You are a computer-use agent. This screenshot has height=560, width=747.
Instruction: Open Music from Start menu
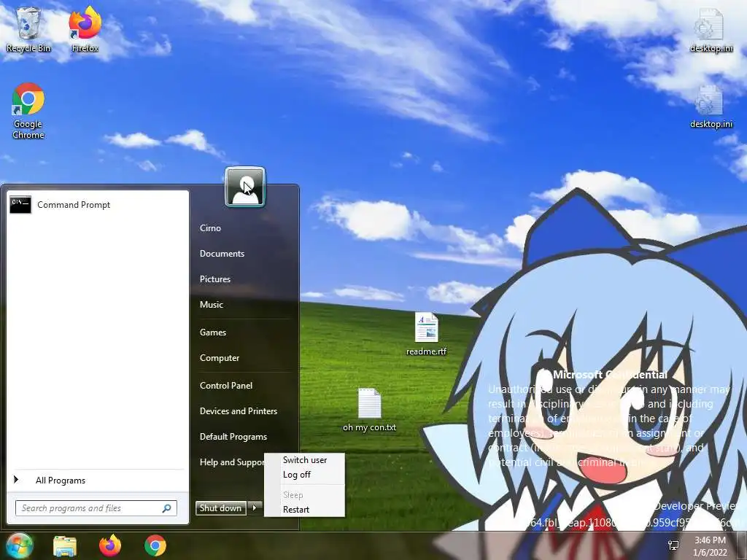click(212, 305)
